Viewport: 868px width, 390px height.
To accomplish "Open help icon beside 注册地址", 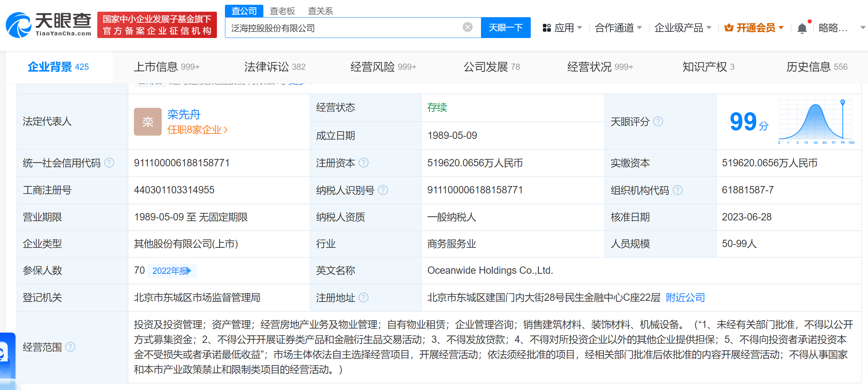I will click(363, 298).
